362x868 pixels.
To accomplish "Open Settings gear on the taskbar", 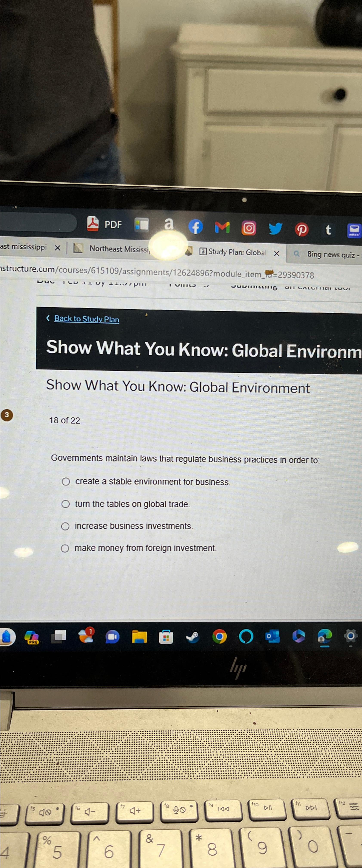I will (x=351, y=636).
